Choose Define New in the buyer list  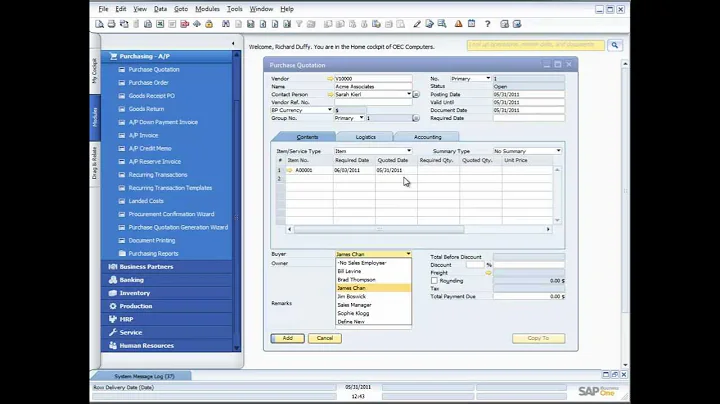click(x=373, y=321)
